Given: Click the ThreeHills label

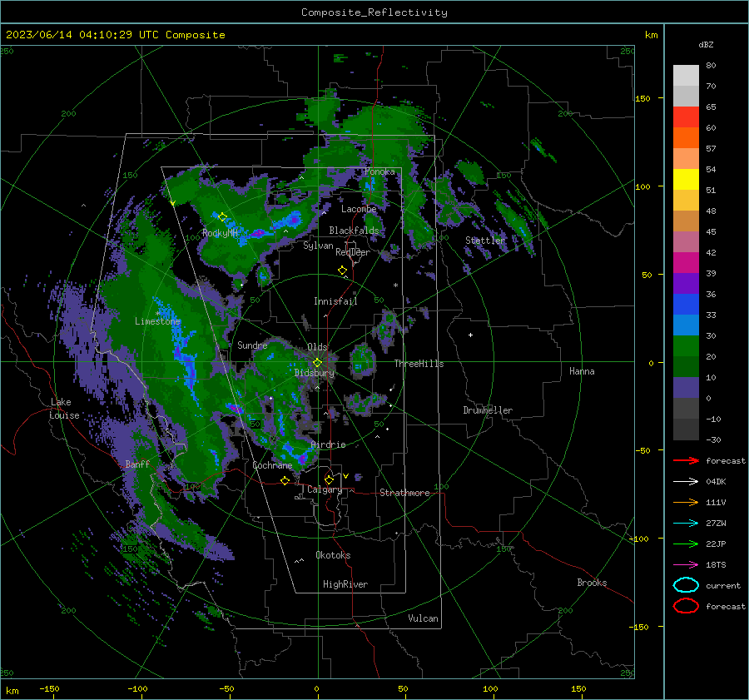Looking at the screenshot, I should 419,364.
